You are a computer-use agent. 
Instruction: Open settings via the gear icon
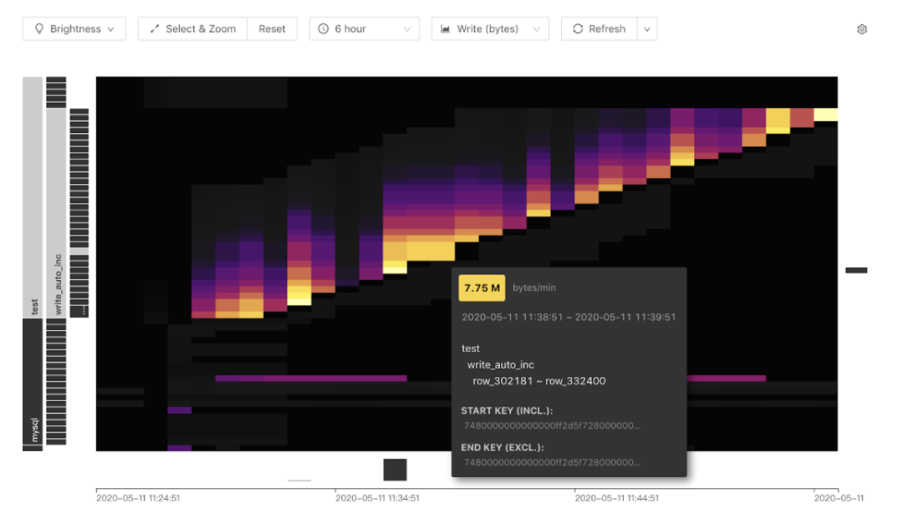[x=862, y=30]
